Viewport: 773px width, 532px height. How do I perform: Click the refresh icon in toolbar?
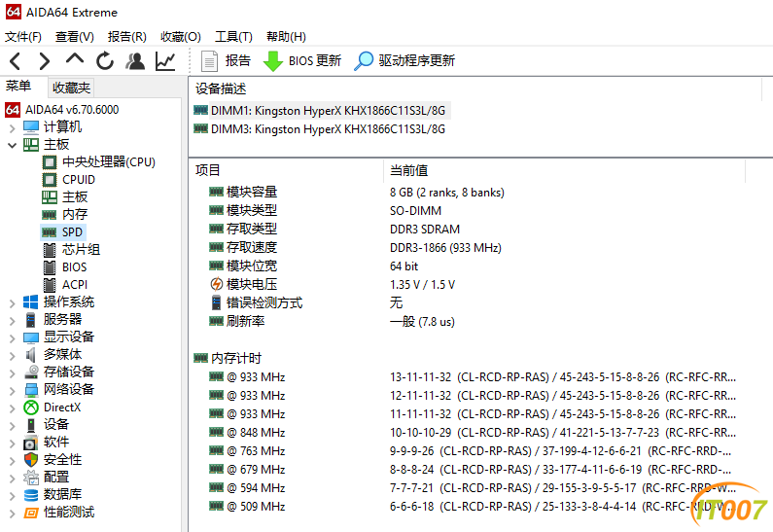pyautogui.click(x=105, y=61)
